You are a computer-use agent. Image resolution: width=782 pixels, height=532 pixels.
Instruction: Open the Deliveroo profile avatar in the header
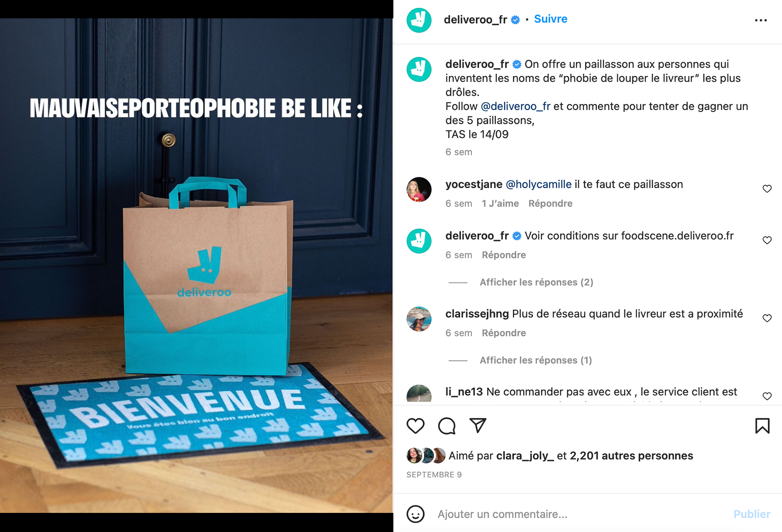(419, 20)
